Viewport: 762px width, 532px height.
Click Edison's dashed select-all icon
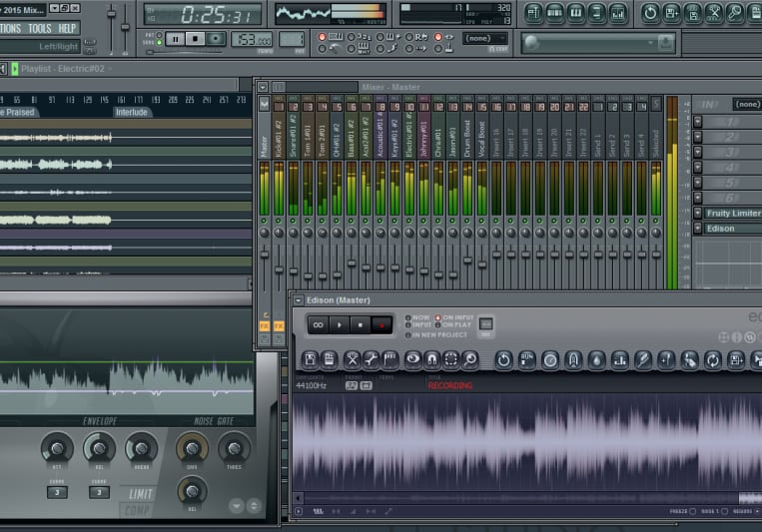451,359
